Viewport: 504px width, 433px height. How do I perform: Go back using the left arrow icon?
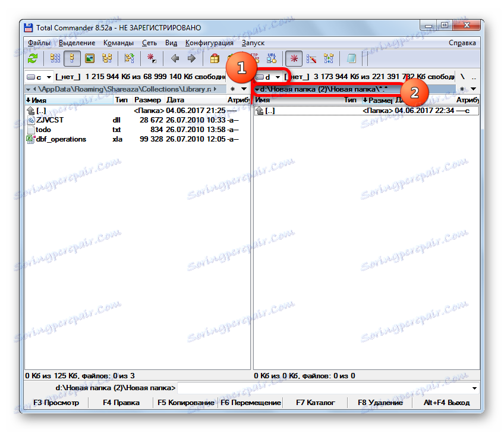pos(175,58)
